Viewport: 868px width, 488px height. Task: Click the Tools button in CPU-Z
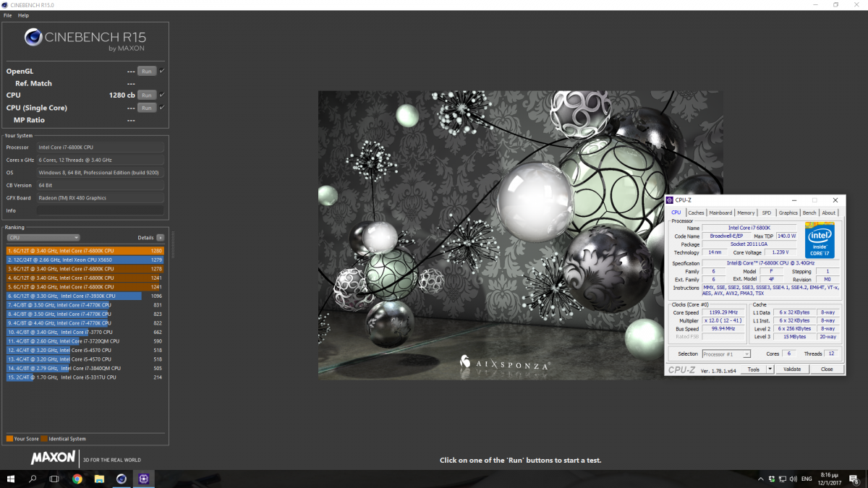coord(753,369)
